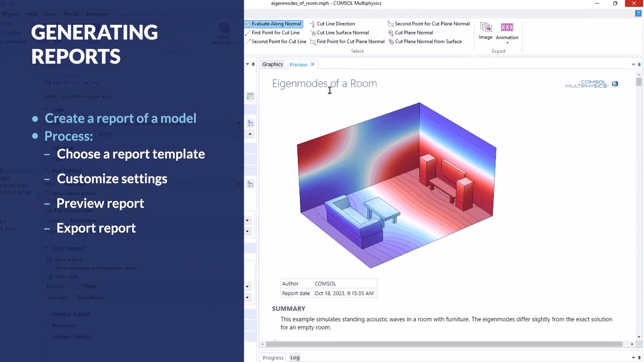Select the Second Point for Cut Plane Normal tool

pyautogui.click(x=432, y=23)
